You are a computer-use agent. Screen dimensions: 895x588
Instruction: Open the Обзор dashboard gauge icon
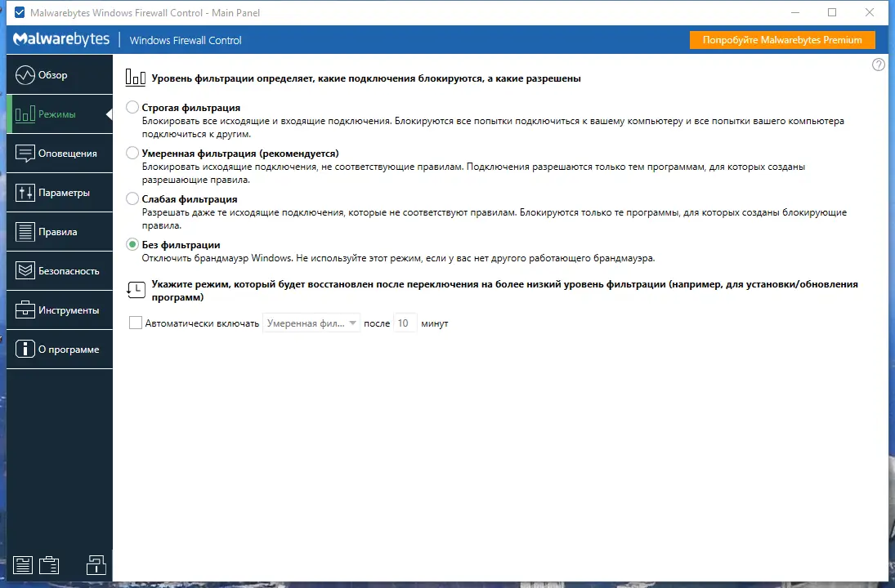point(25,74)
